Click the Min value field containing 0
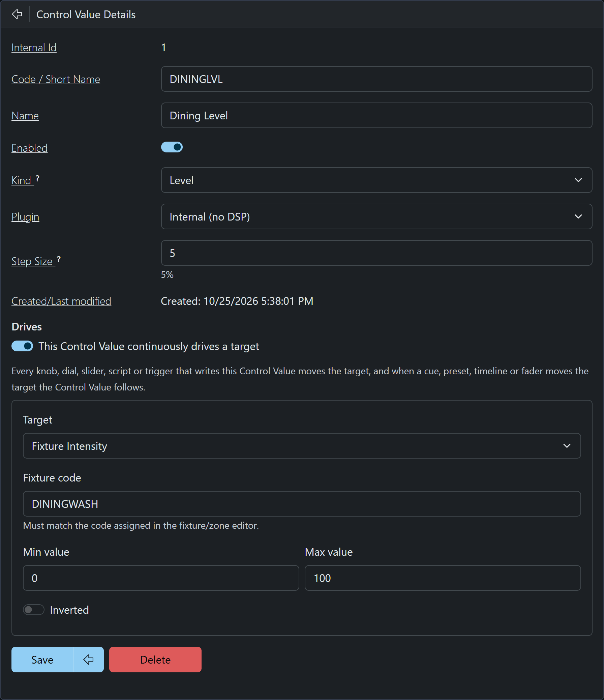This screenshot has width=604, height=700. [161, 578]
